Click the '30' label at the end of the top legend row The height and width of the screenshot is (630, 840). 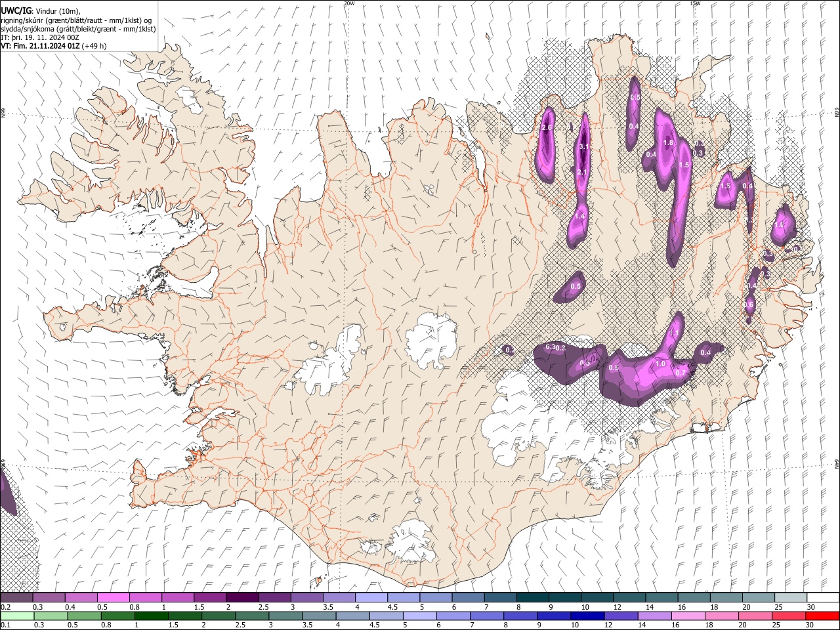point(811,607)
